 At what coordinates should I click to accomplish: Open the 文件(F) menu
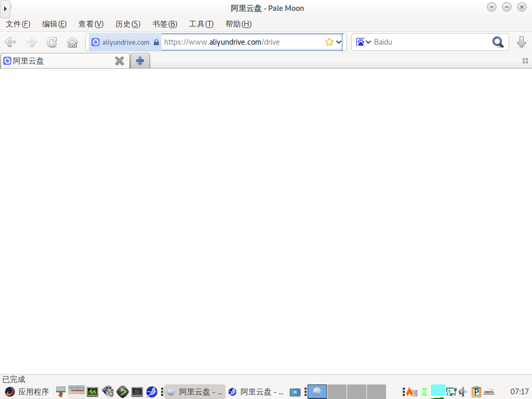click(18, 24)
